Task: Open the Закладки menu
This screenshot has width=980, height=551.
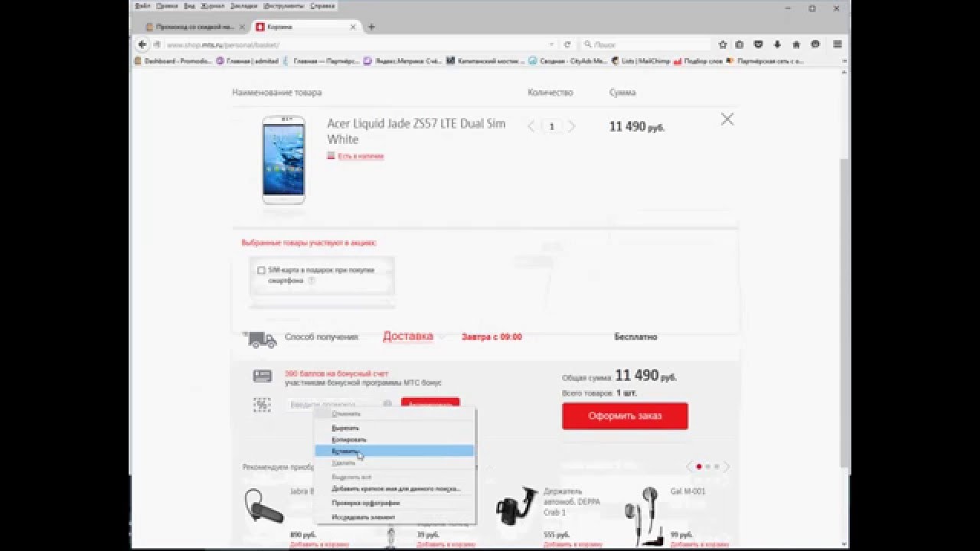Action: tap(243, 5)
